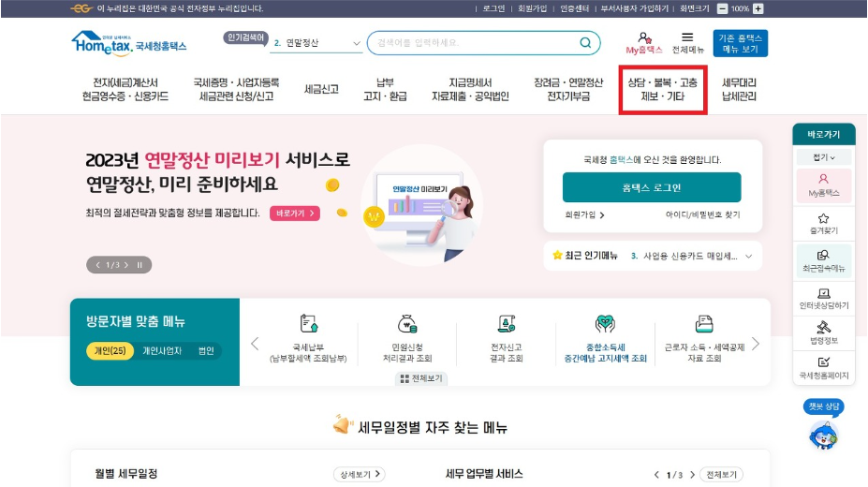868x487 pixels.
Task: Click the Hometax logo
Action: coord(128,43)
